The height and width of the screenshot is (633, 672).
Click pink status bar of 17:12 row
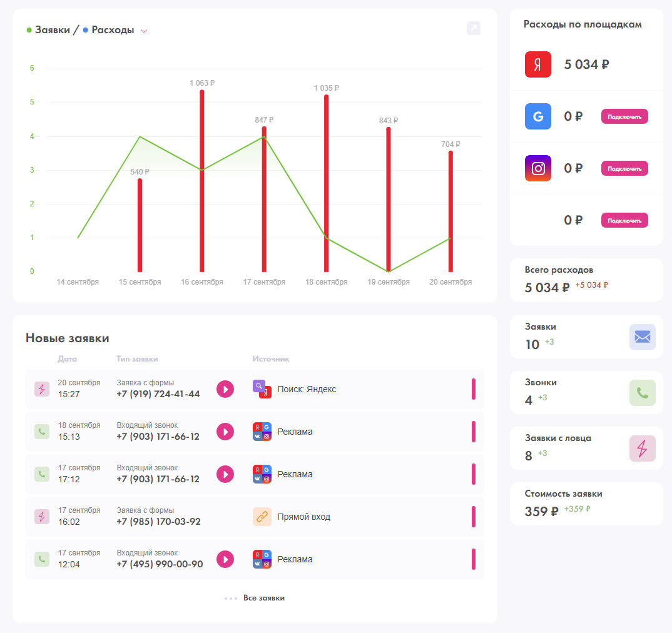click(474, 474)
